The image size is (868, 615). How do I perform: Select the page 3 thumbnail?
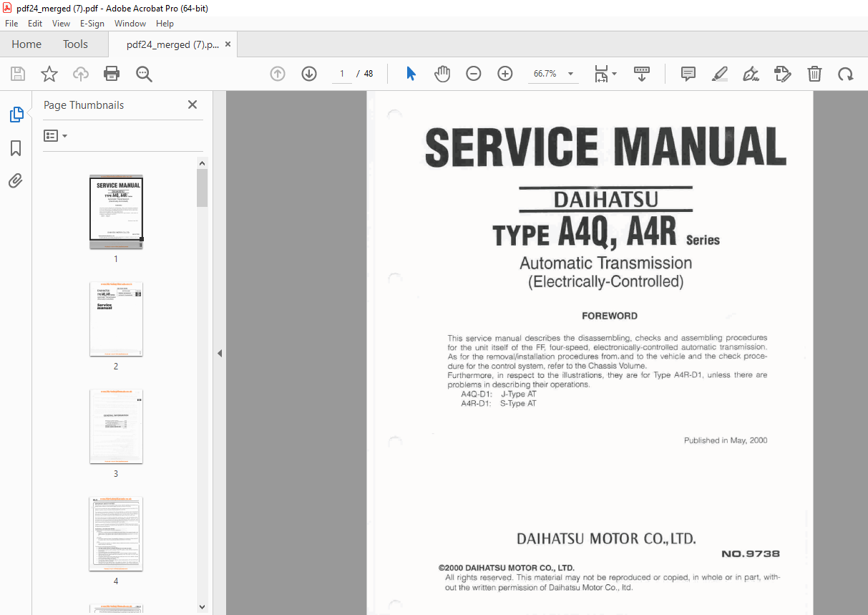click(x=116, y=427)
